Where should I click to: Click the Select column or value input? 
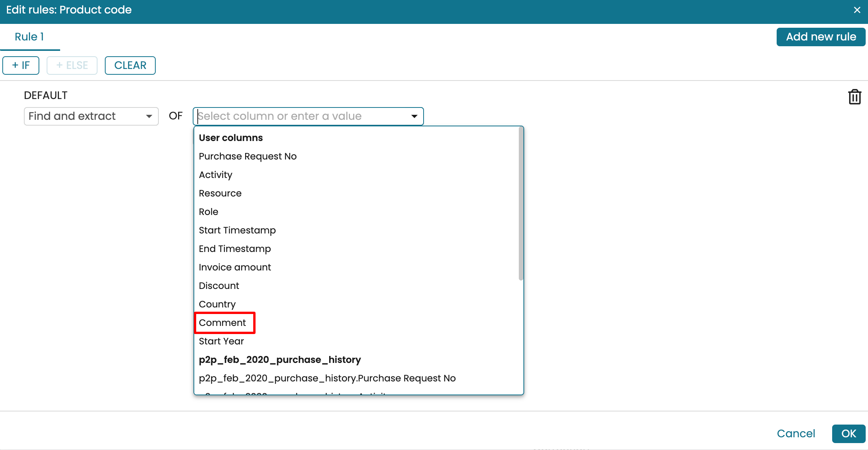301,116
